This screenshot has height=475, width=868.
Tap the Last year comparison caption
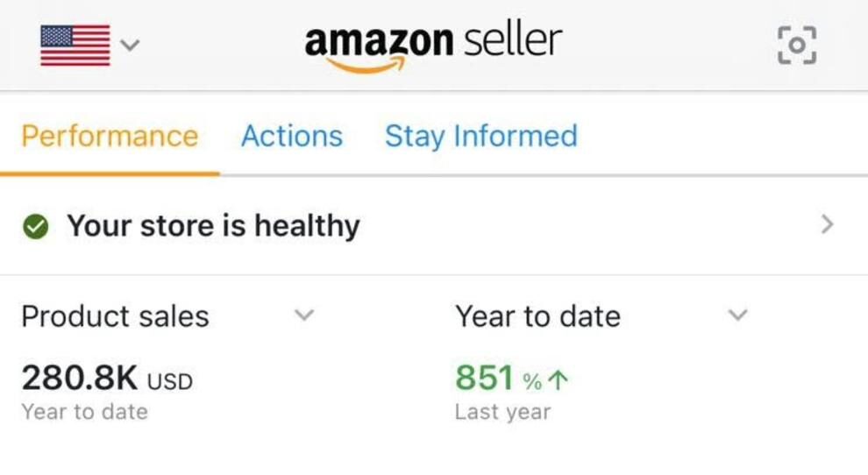[502, 412]
